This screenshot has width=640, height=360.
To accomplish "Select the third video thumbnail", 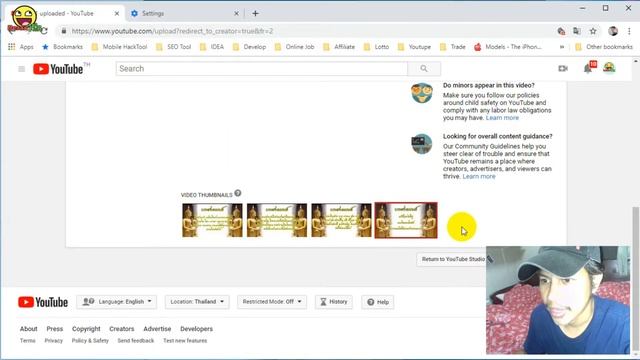I will (x=341, y=220).
